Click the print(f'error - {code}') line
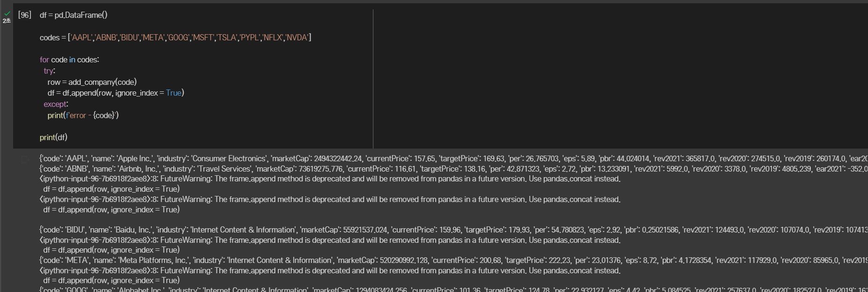The height and width of the screenshot is (292, 868). point(83,115)
